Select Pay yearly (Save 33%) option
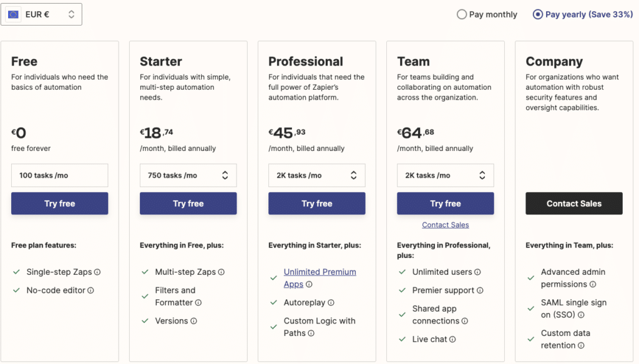 tap(538, 14)
